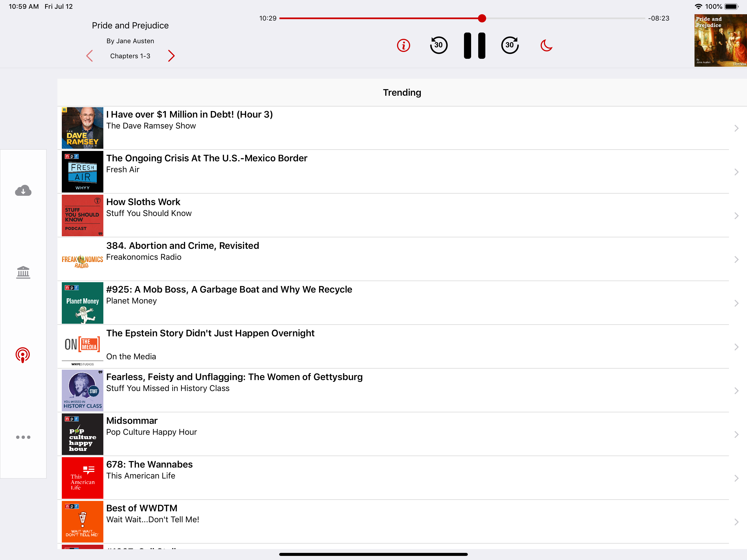
Task: Rewind playback 30 seconds
Action: 438,45
